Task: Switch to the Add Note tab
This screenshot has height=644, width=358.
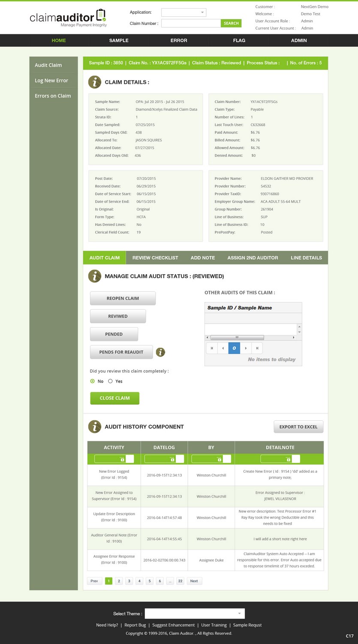Action: coord(203,258)
